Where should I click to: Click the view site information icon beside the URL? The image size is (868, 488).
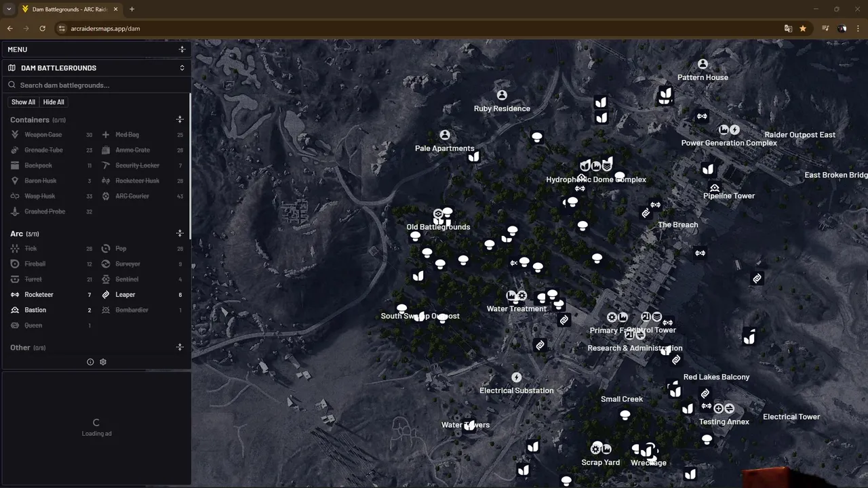click(x=62, y=28)
